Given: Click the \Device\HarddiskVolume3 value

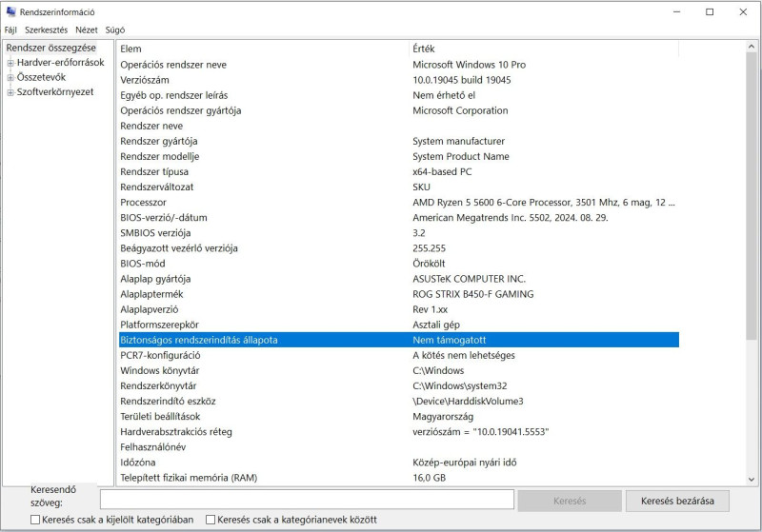Looking at the screenshot, I should click(x=468, y=401).
